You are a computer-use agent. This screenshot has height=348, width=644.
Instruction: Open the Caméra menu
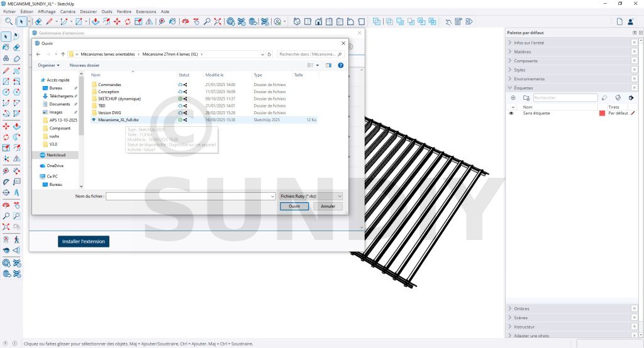point(67,11)
